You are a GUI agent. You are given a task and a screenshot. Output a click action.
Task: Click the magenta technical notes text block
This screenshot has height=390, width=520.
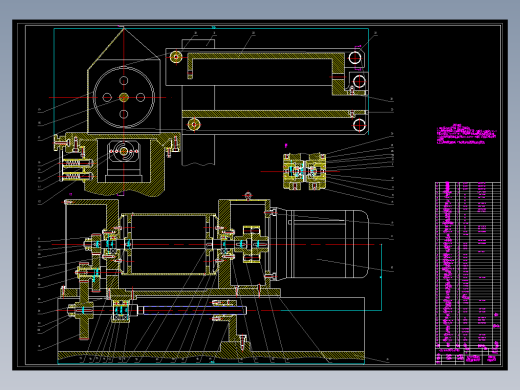(466, 134)
